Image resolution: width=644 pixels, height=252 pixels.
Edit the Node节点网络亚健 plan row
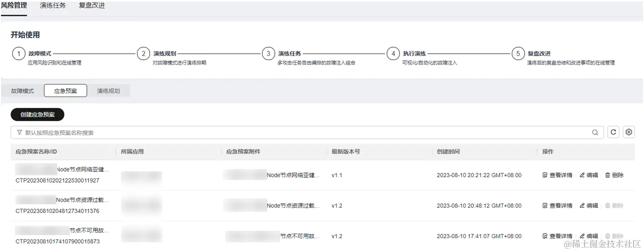click(589, 175)
